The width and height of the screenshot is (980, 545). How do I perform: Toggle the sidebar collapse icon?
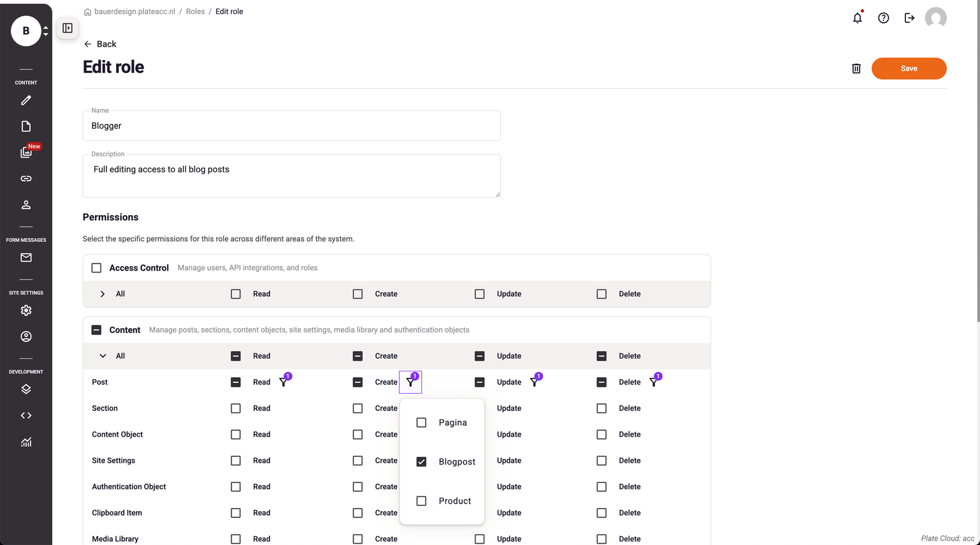pyautogui.click(x=68, y=28)
